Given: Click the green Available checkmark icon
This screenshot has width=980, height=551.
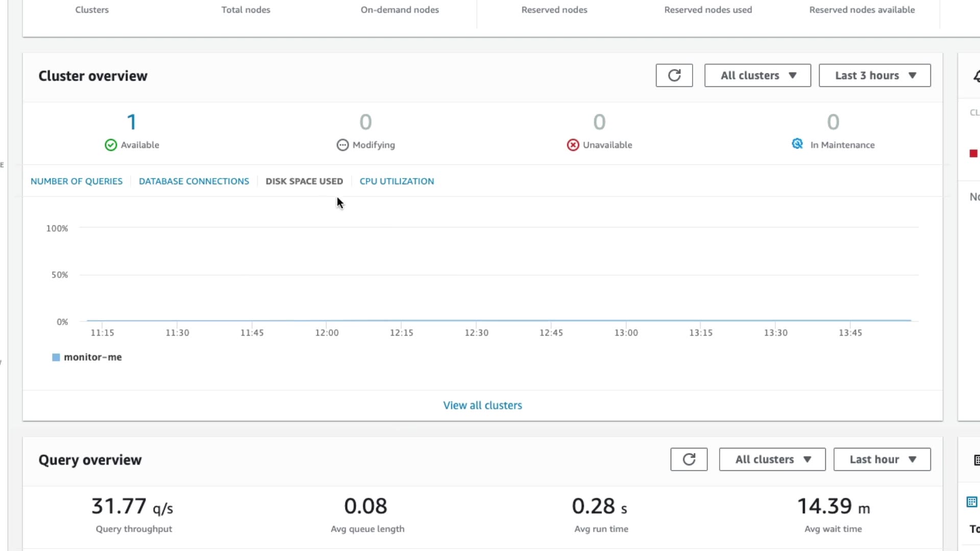Looking at the screenshot, I should click(111, 145).
